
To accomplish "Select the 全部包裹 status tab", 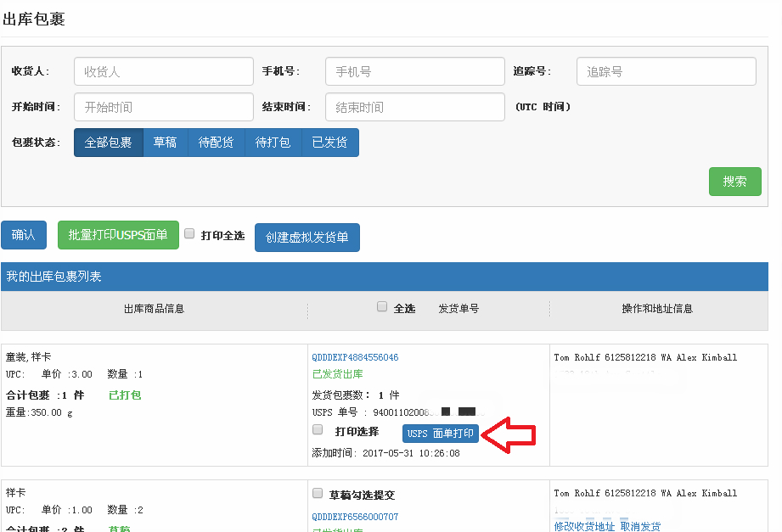I will coord(108,143).
